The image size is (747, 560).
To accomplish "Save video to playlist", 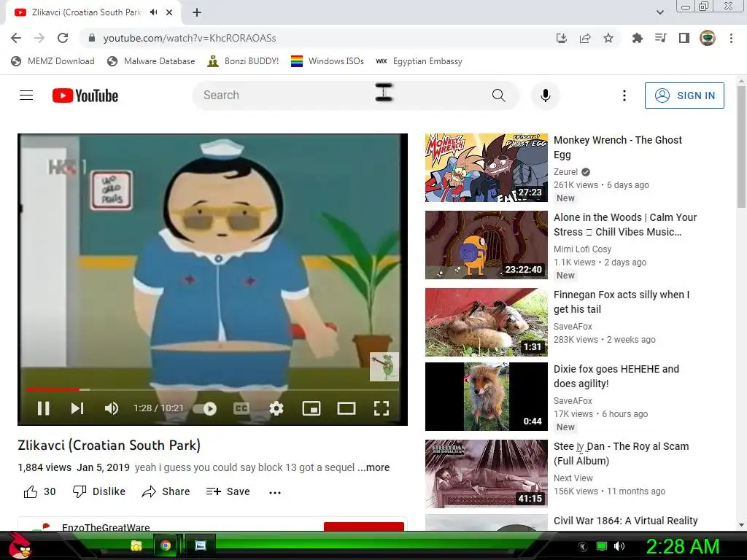I will pyautogui.click(x=228, y=491).
